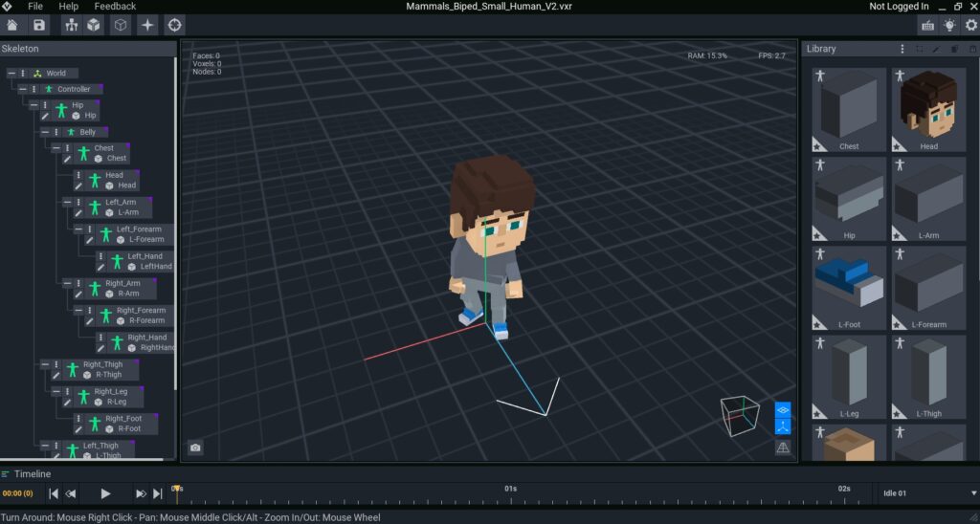Collapse the Left_Arm tree node
This screenshot has width=980, height=524.
point(68,203)
